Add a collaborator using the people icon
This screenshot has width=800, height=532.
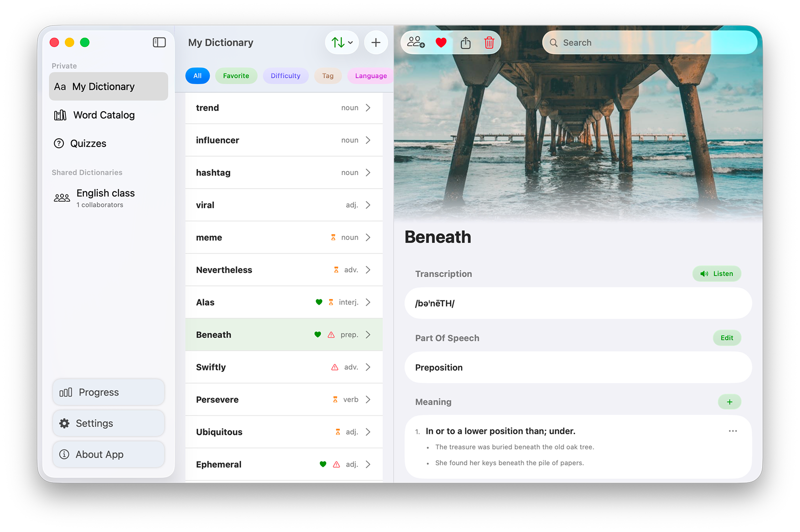pyautogui.click(x=415, y=43)
